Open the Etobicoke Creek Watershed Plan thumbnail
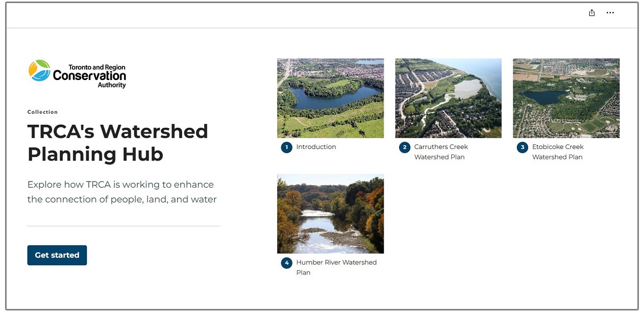This screenshot has width=644, height=312. point(566,98)
